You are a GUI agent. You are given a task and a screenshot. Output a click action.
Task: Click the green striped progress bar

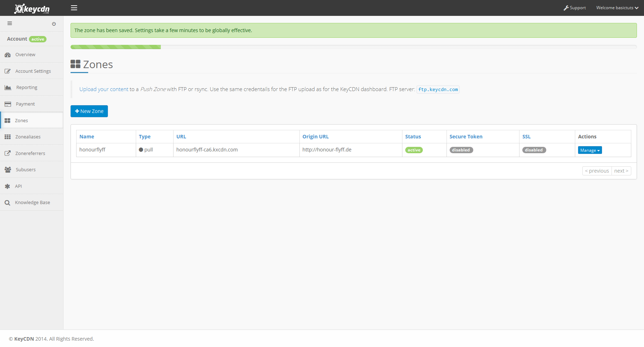[116, 47]
